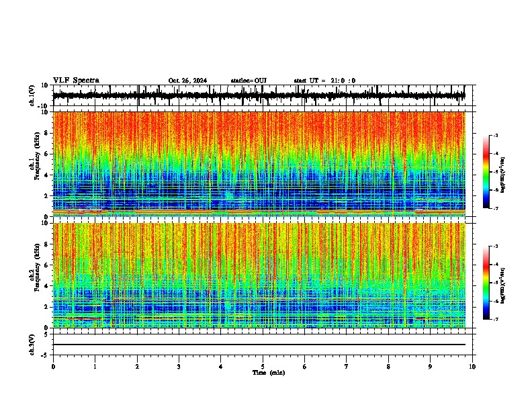The height and width of the screenshot is (411, 532).
Task: Click the "-3" label of ch.1 color bar
Action: pos(496,135)
